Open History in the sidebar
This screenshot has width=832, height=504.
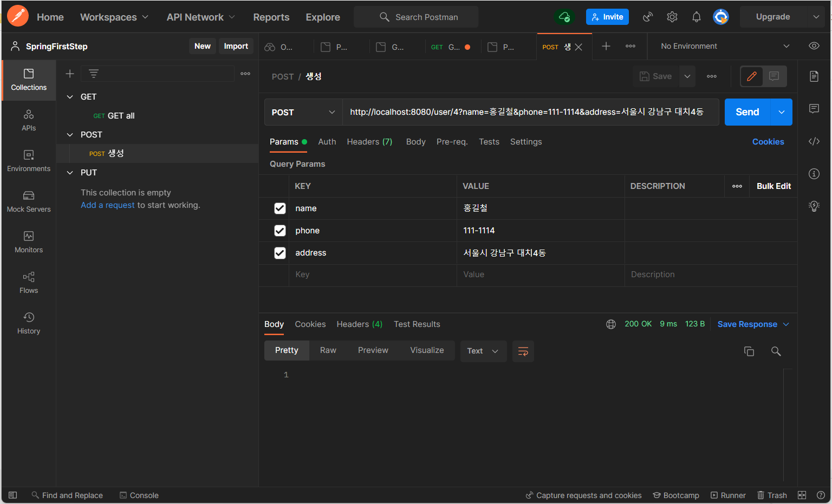29,323
